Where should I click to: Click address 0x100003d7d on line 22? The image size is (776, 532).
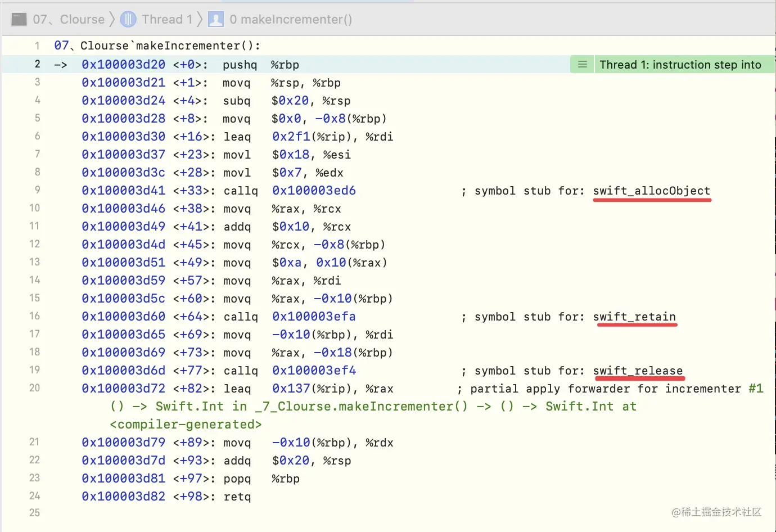coord(124,461)
